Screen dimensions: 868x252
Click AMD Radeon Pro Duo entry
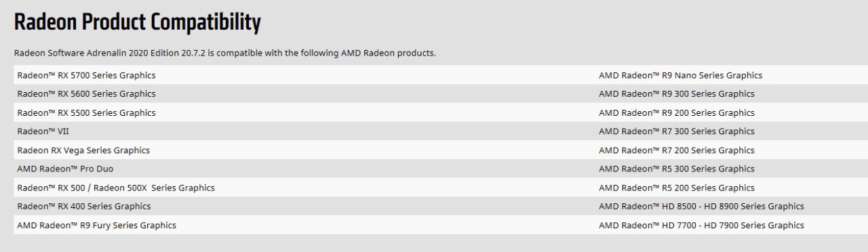click(65, 169)
